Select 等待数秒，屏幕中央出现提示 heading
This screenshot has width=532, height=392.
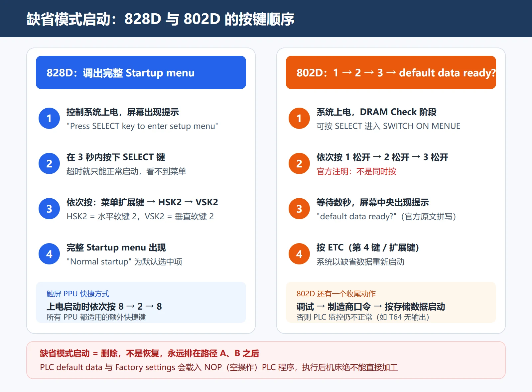coord(373,202)
